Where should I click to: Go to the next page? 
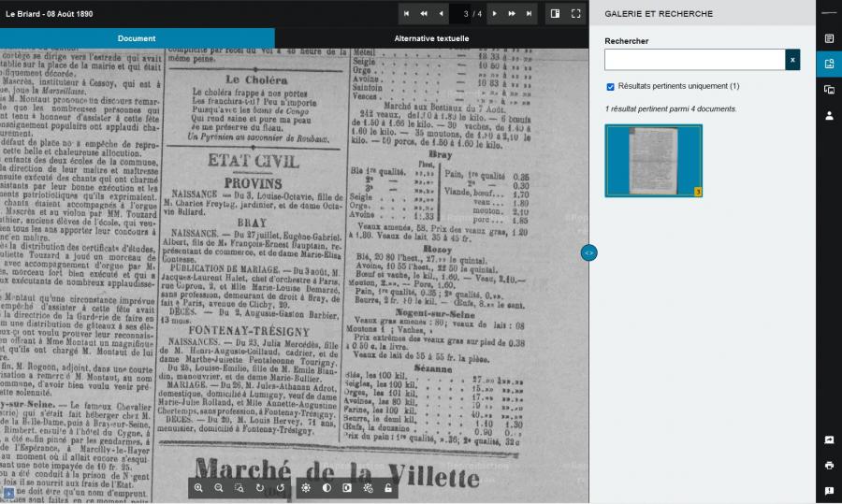495,14
